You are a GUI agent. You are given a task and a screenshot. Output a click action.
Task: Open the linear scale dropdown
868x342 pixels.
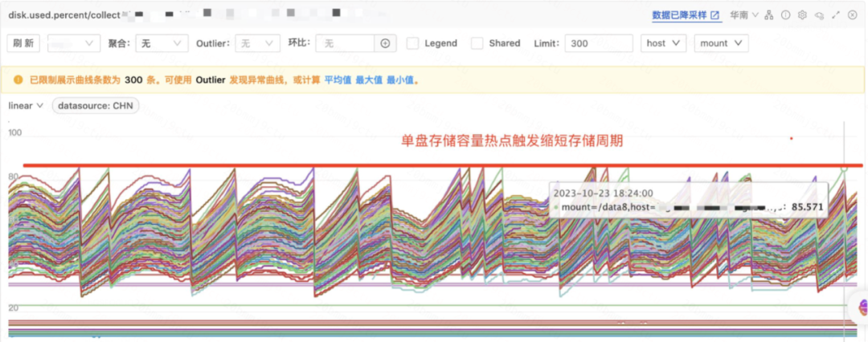click(26, 106)
